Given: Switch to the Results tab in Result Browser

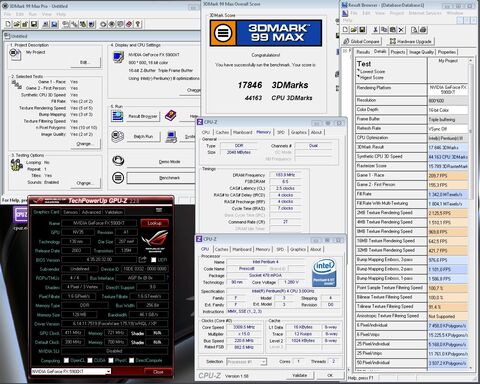Looking at the screenshot, I should (x=363, y=52).
